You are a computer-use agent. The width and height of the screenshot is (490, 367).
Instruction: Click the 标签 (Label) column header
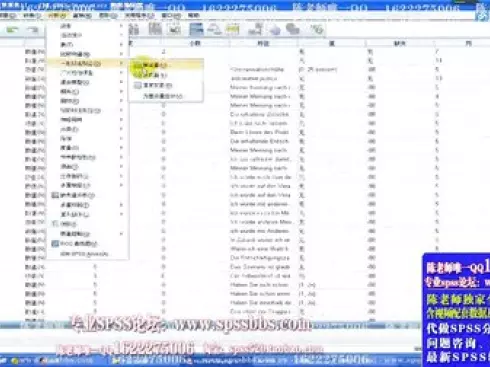tap(263, 43)
